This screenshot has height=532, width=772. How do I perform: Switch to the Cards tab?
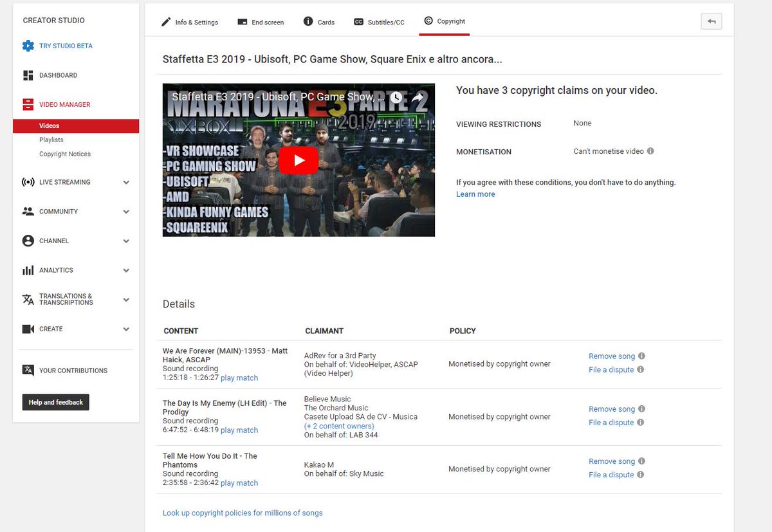(x=319, y=22)
